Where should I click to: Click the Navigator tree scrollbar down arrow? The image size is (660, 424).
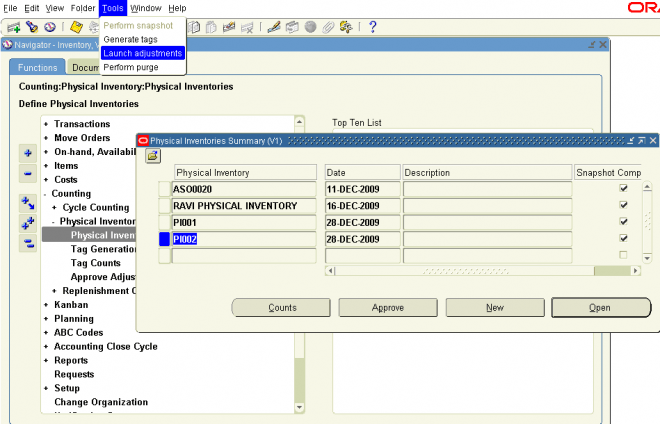point(299,407)
